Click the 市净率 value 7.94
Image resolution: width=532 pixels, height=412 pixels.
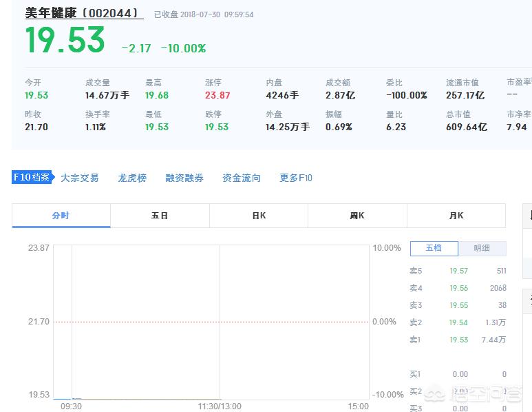(516, 127)
